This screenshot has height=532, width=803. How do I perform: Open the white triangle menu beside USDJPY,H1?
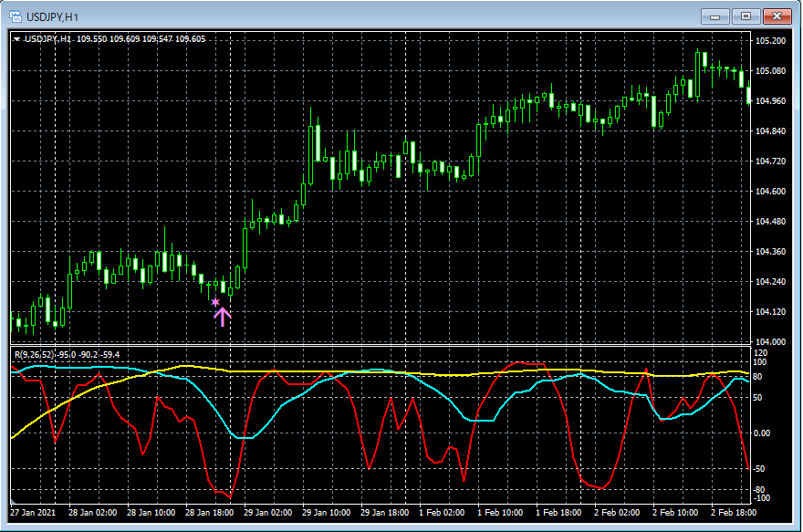(16, 39)
